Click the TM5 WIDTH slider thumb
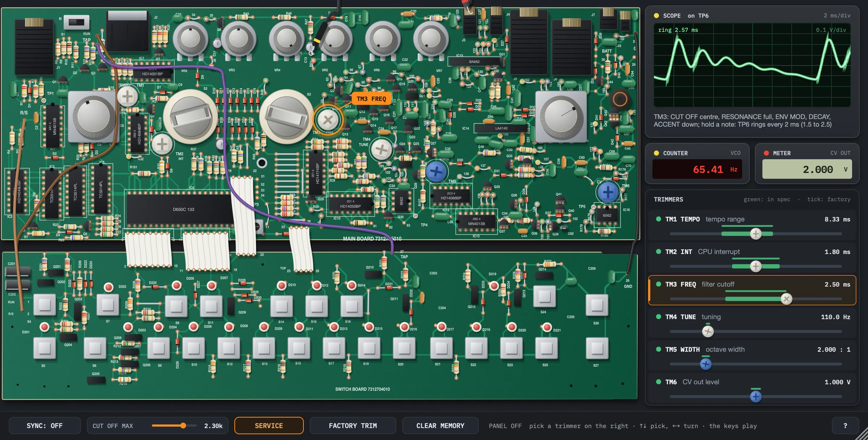Viewport: 868px width, 440px height. tap(706, 364)
